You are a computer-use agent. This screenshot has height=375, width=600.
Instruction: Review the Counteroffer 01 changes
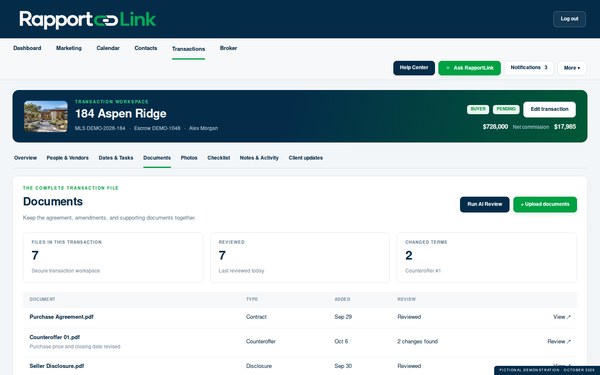(x=559, y=342)
